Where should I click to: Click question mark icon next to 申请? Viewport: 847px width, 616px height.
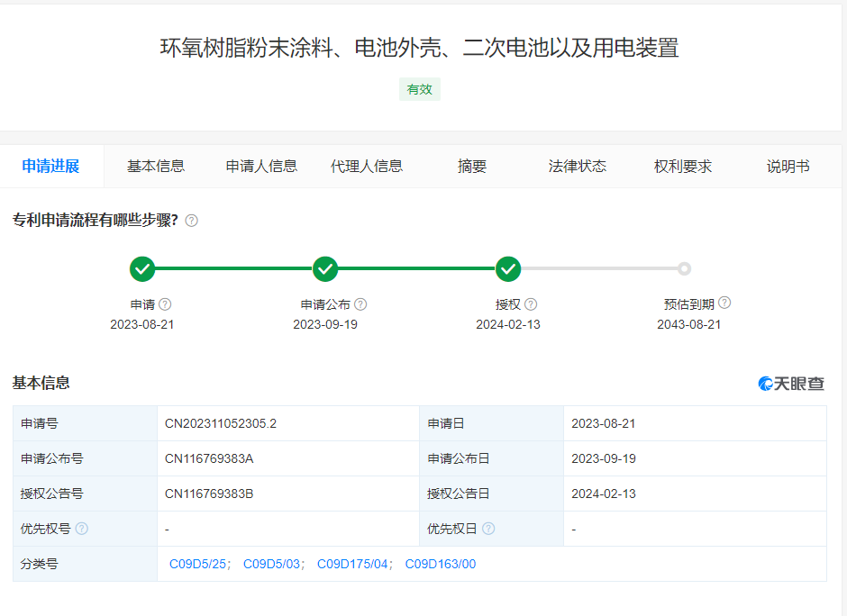coord(165,304)
